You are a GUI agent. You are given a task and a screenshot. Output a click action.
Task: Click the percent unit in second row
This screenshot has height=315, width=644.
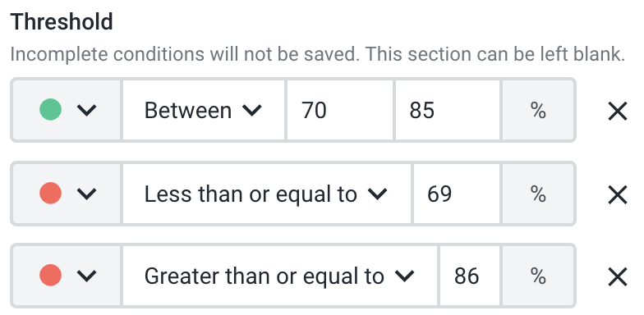pos(538,194)
